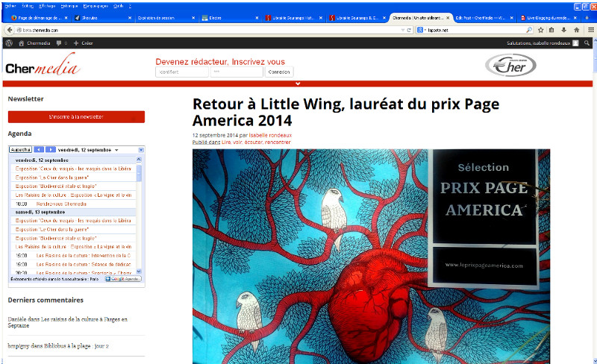Click the search magnifier in admin bar

click(x=587, y=43)
